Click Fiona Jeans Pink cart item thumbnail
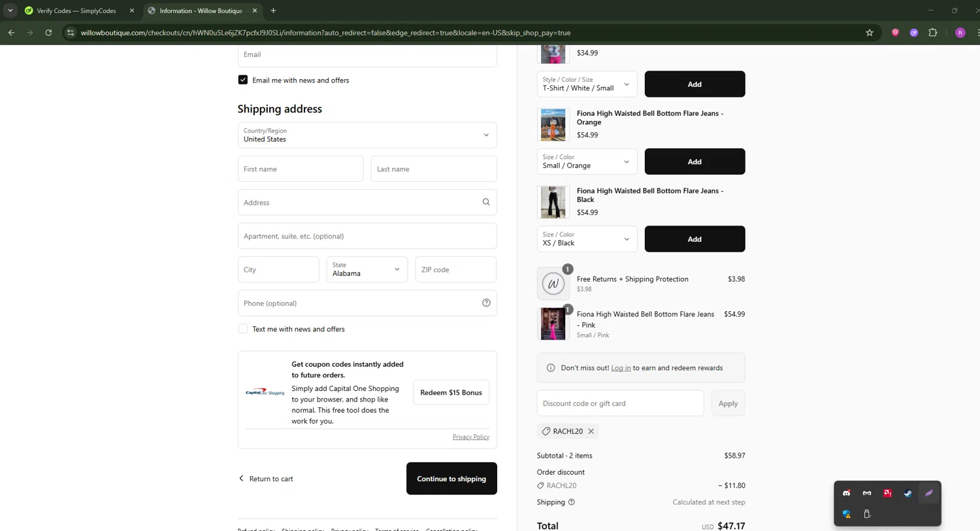980x531 pixels. pos(553,324)
